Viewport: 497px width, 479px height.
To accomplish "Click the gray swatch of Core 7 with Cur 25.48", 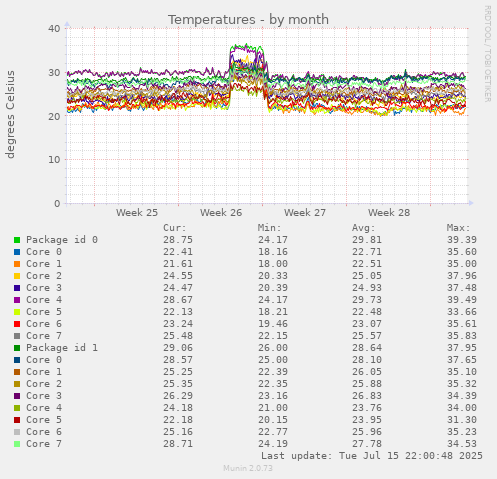I will pyautogui.click(x=17, y=336).
